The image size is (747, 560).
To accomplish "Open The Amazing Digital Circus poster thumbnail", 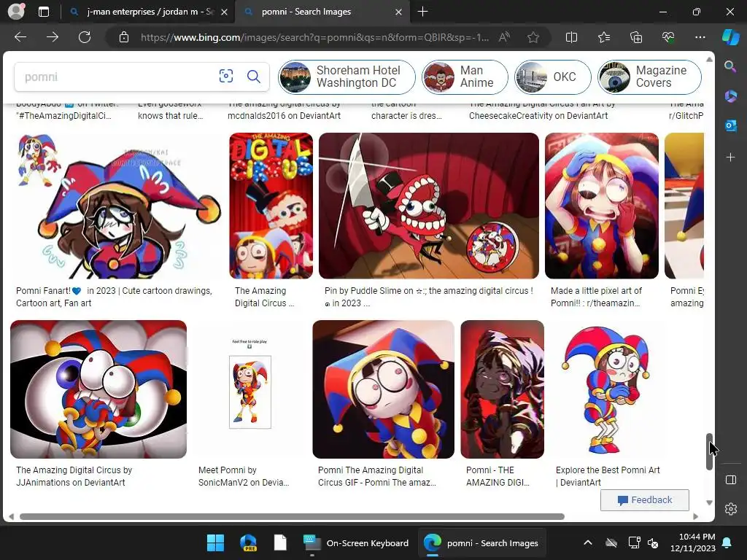I will click(x=271, y=206).
